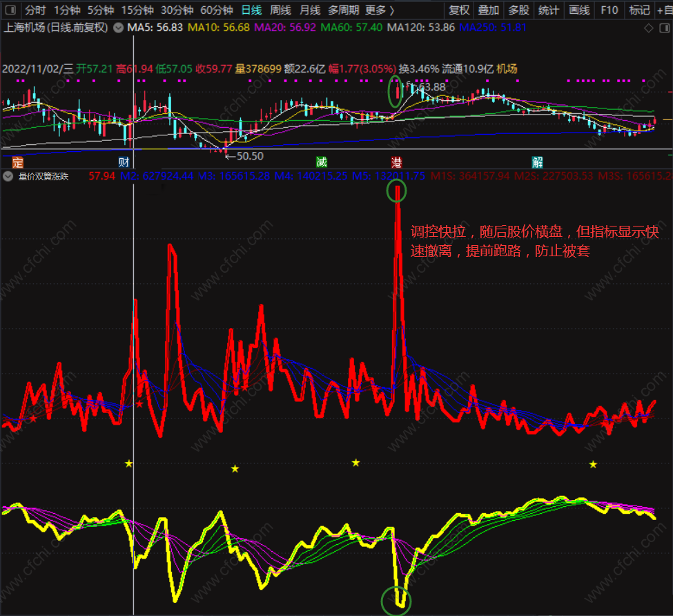Switch to 5分钟 period
This screenshot has width=673, height=616.
101,10
